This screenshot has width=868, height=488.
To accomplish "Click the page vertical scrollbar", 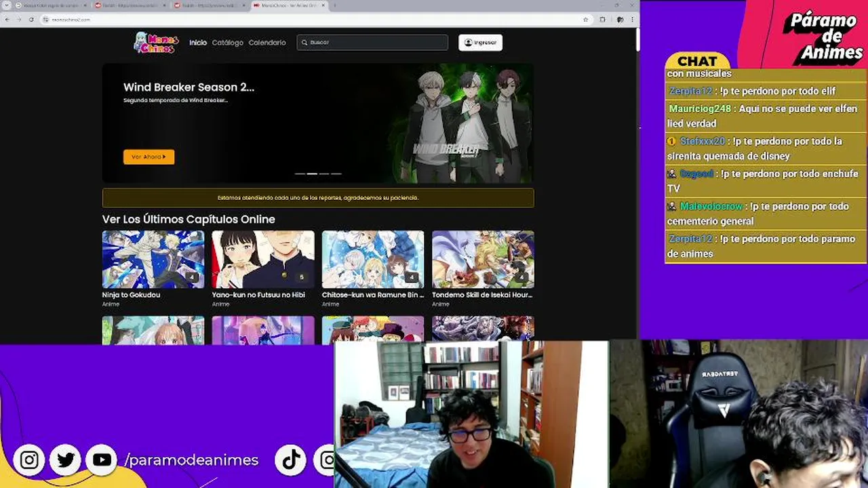I will pos(637,41).
